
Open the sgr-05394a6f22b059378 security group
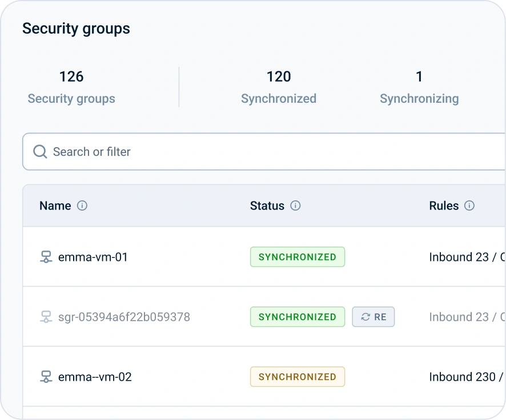tap(124, 317)
